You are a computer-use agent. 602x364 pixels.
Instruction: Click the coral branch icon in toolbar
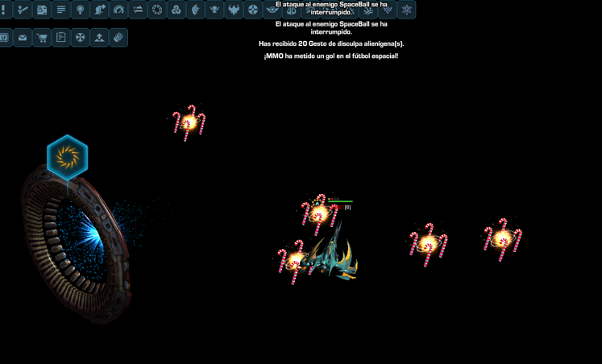[x=368, y=10]
